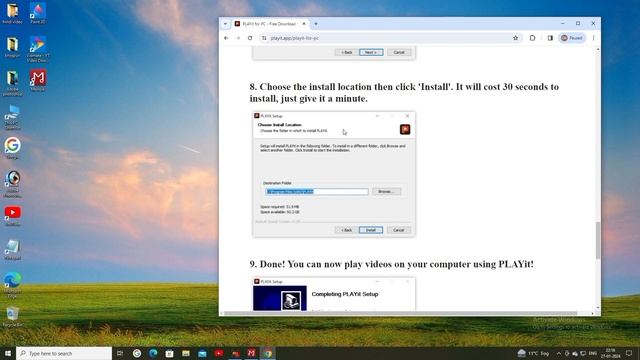Open Chrome three-dot menu

click(x=593, y=38)
